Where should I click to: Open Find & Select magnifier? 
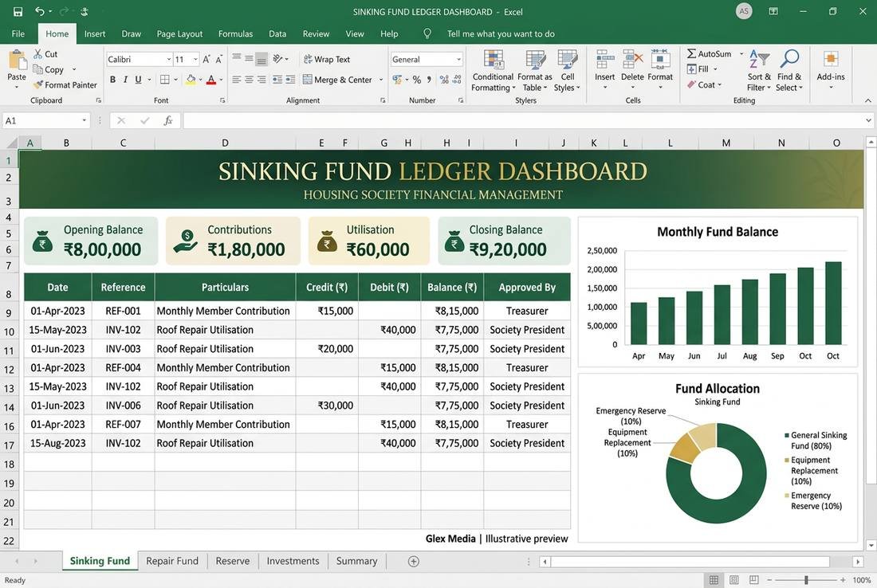[789, 71]
